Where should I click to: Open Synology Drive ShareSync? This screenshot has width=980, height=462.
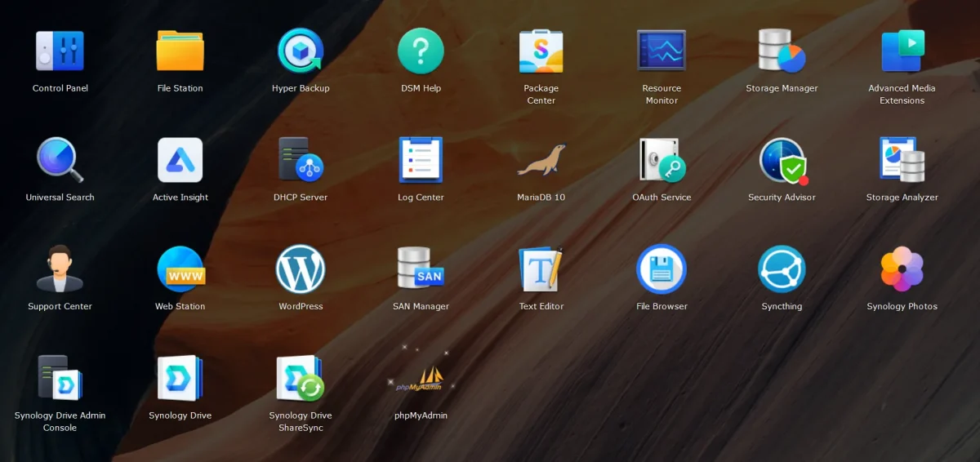301,378
